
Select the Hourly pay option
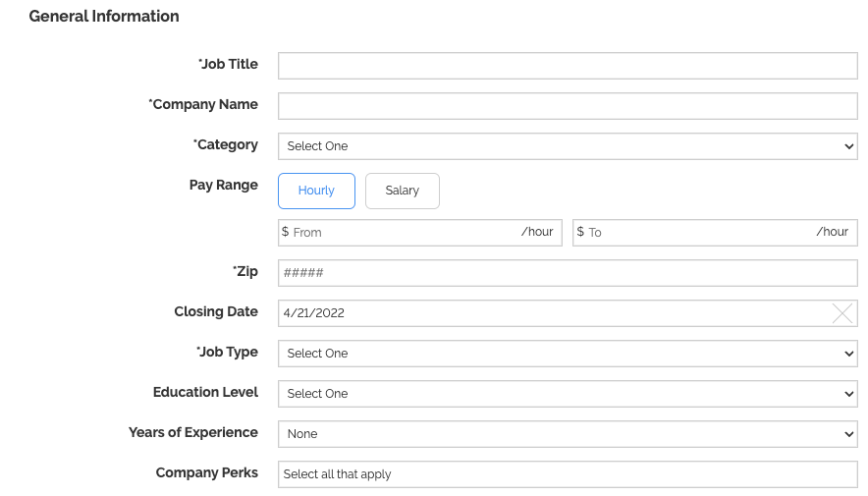316,191
